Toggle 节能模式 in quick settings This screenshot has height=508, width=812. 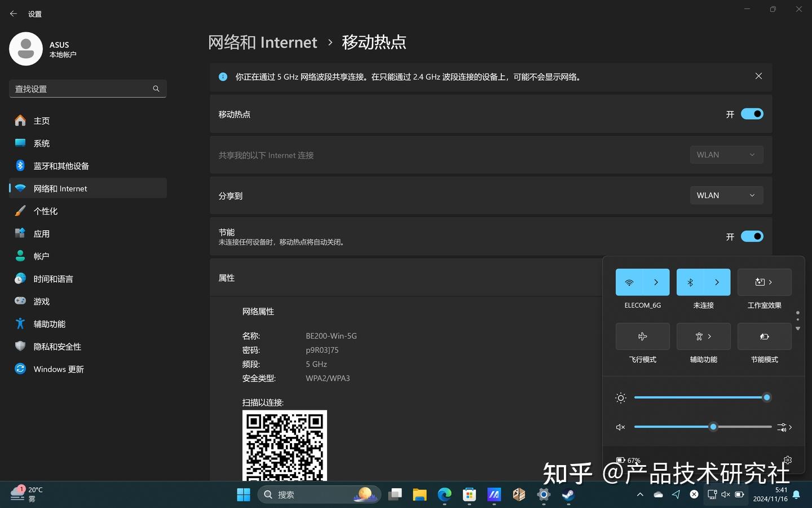[764, 336]
